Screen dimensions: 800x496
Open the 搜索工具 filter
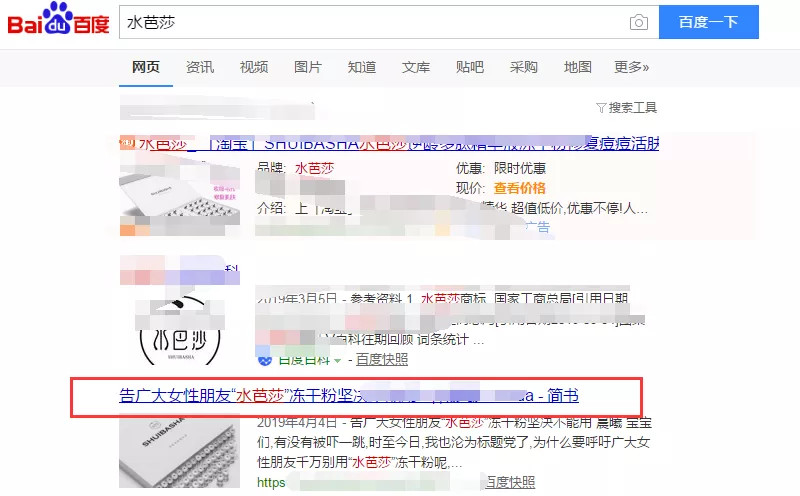point(626,108)
